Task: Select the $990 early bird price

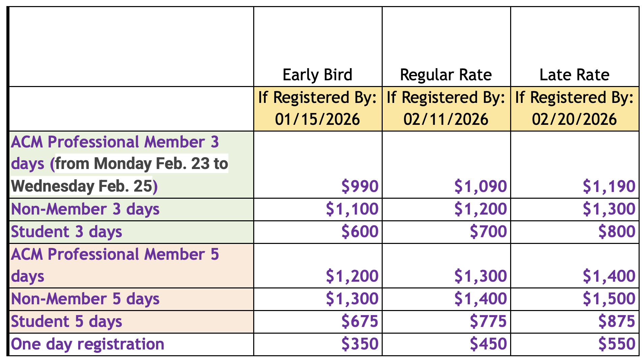Action: point(360,186)
